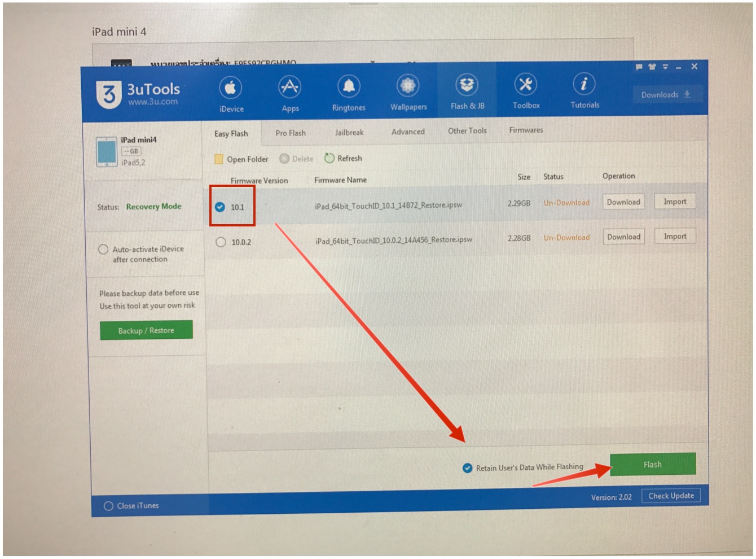The height and width of the screenshot is (559, 756).
Task: Select firmware version 10.0.2 radio button
Action: tap(221, 242)
